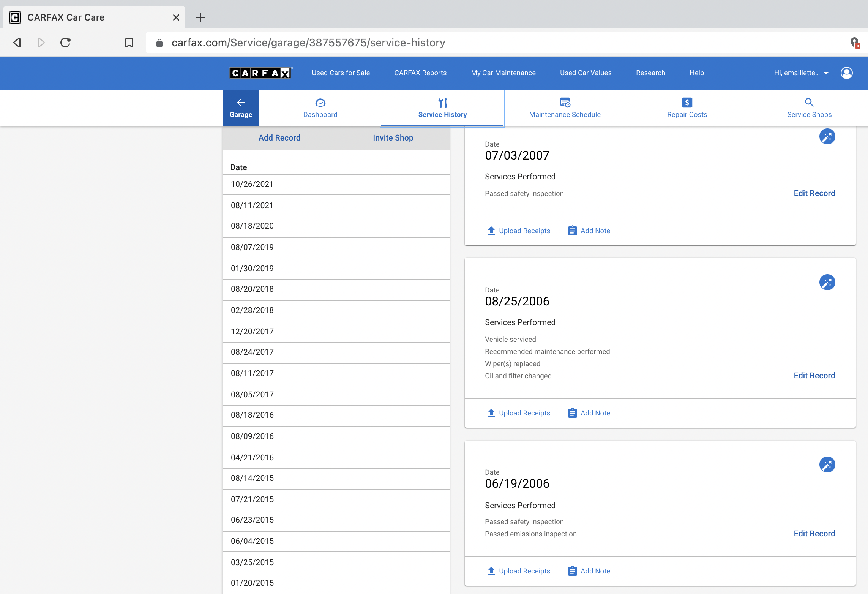Screen dimensions: 868x594
Task: Select the 03/25/2015 date row
Action: (x=336, y=563)
